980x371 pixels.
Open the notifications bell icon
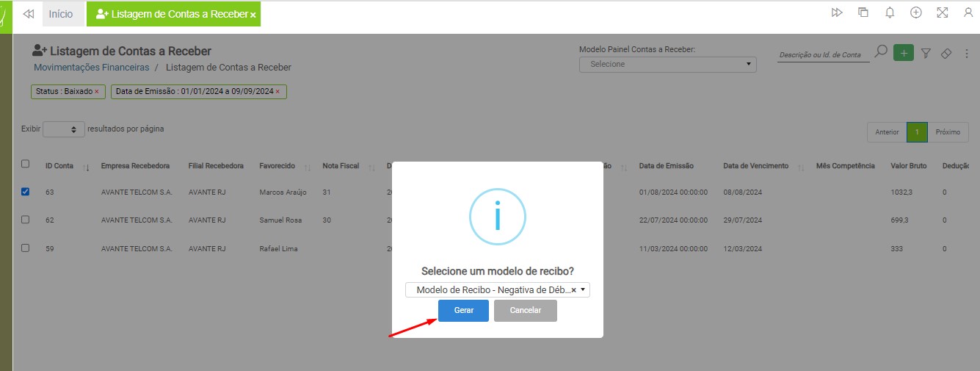click(890, 12)
